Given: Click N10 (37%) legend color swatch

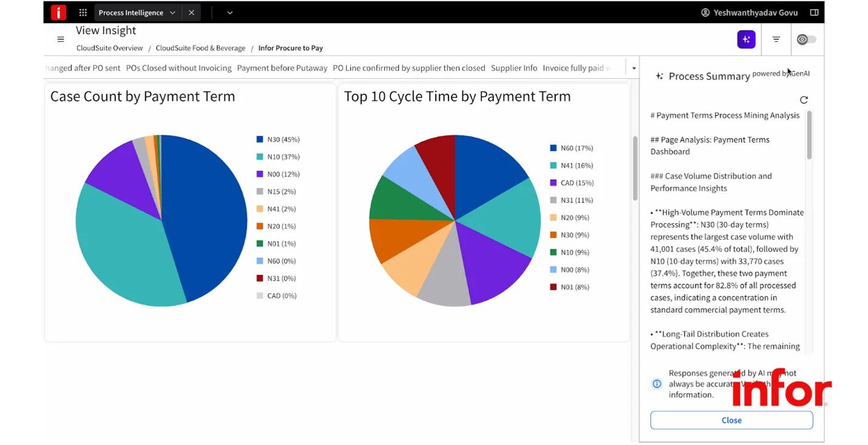Looking at the screenshot, I should (260, 157).
